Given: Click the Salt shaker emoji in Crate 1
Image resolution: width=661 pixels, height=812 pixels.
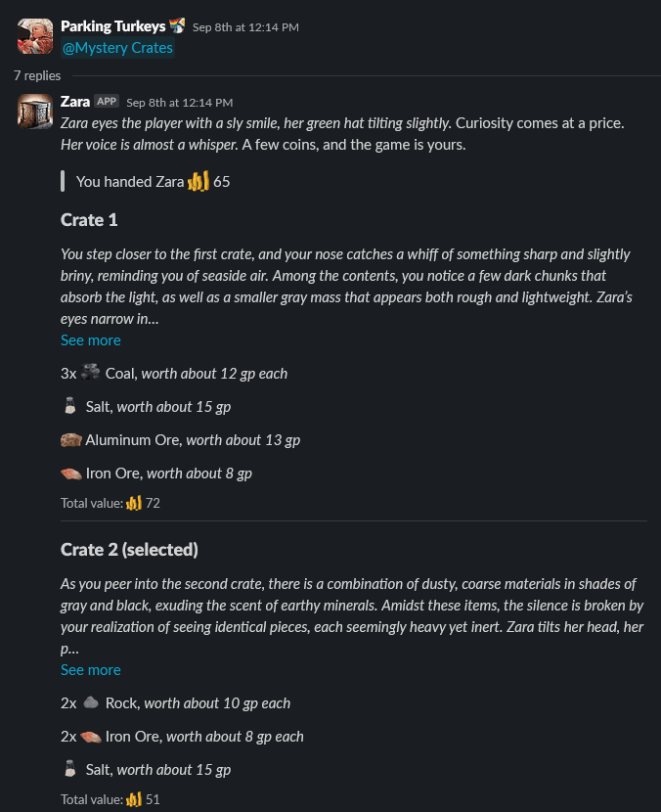Looking at the screenshot, I should pyautogui.click(x=70, y=405).
